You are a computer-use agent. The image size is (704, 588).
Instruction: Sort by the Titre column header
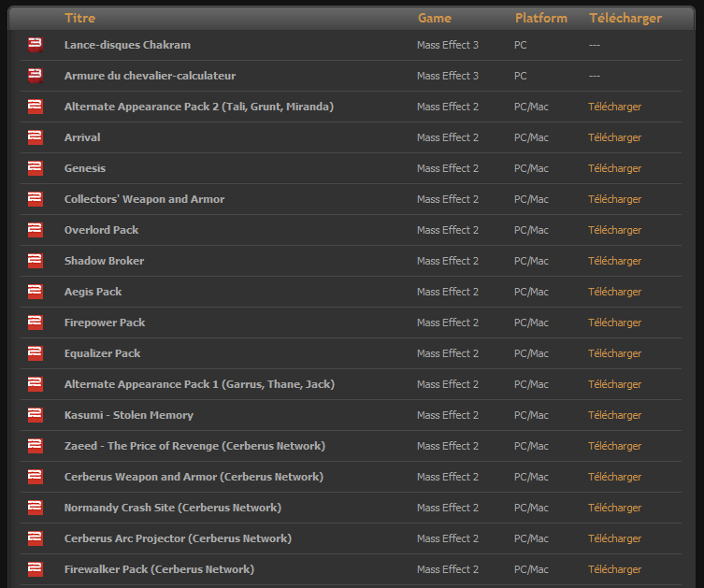[79, 18]
